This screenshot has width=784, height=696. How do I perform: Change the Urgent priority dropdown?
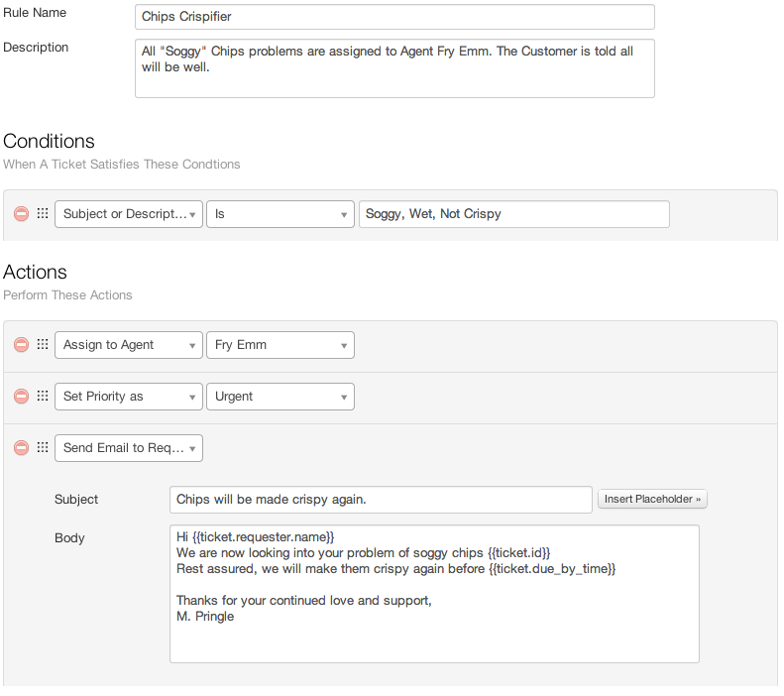(280, 397)
